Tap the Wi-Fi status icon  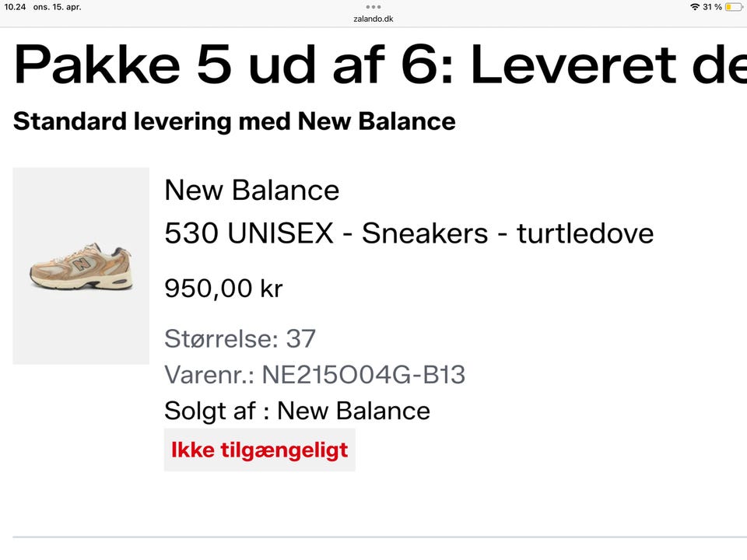point(694,7)
